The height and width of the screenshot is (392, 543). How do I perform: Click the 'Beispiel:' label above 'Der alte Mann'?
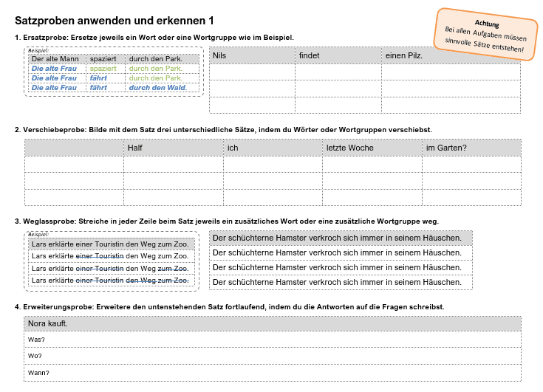(38, 50)
